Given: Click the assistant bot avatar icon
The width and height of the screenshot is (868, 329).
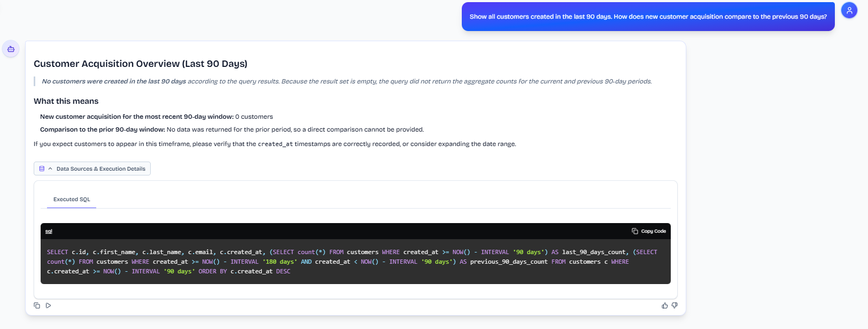Looking at the screenshot, I should coord(11,49).
